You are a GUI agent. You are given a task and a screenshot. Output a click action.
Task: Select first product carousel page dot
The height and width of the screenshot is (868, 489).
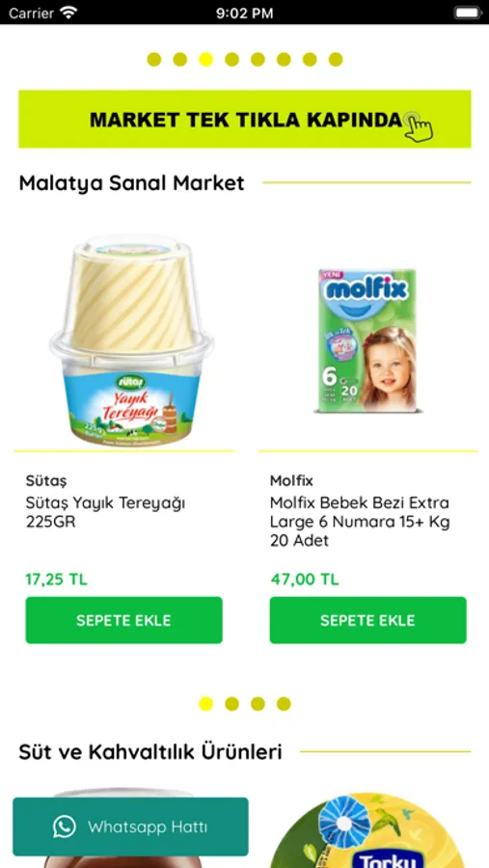(206, 704)
